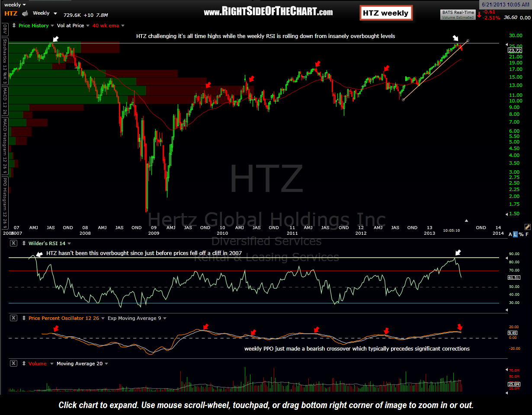Screen dimensions: 532x415
Task: Click the current price tag 23.72
Action: [514, 50]
